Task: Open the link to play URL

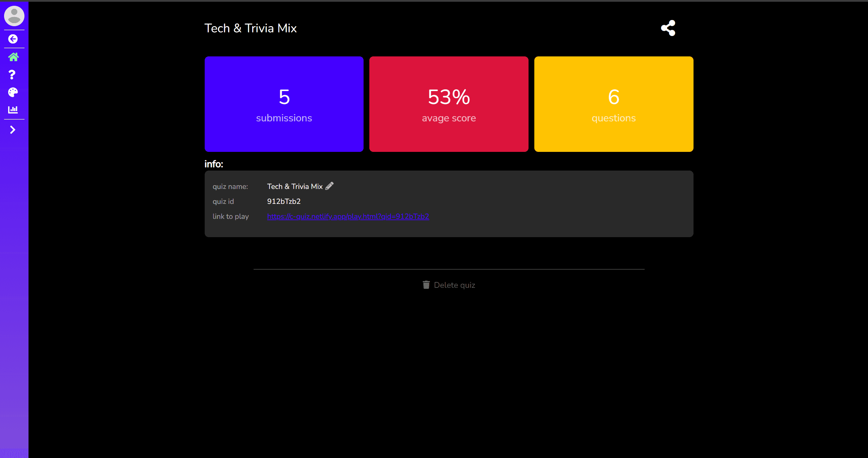Action: tap(348, 216)
